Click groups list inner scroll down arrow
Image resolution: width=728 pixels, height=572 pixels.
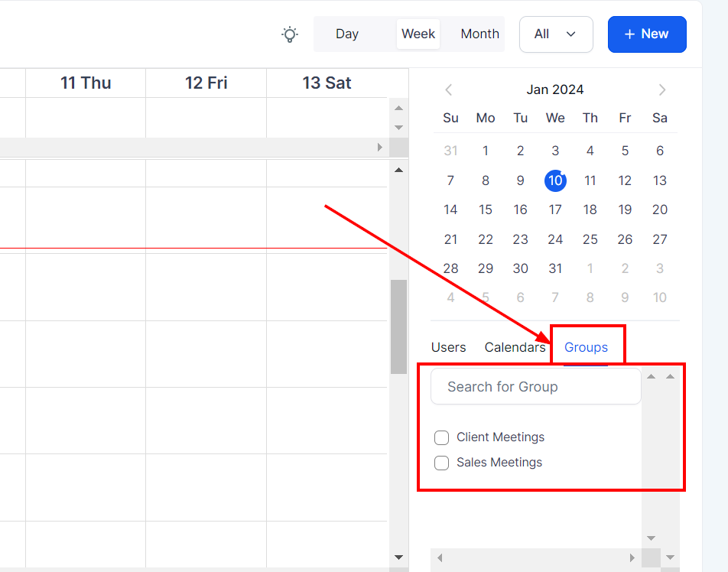click(651, 538)
